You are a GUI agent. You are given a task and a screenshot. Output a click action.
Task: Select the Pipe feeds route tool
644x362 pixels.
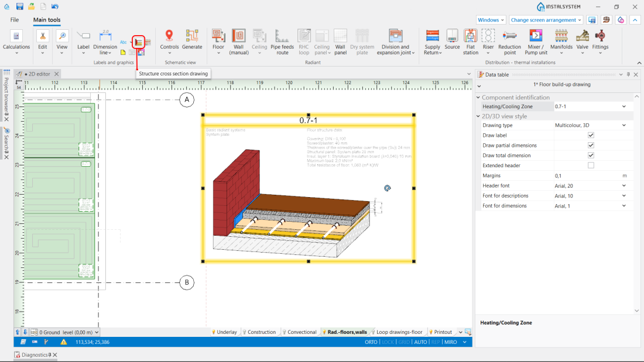282,42
